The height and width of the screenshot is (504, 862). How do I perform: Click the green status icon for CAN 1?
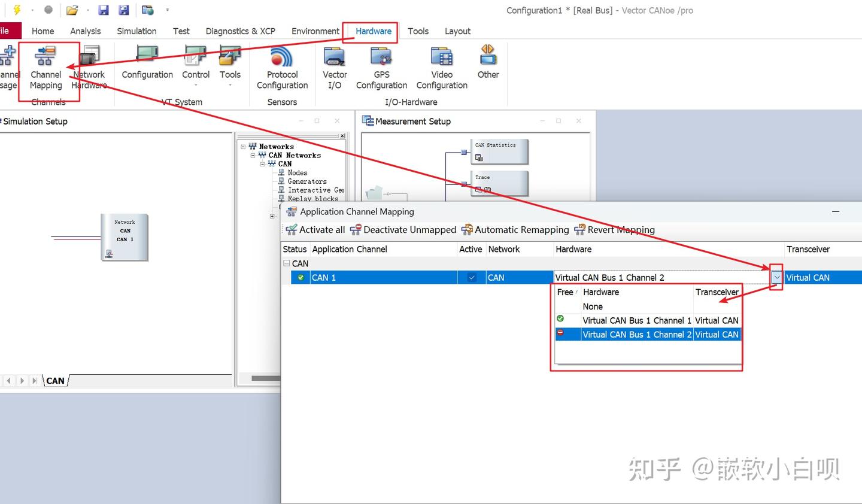point(301,278)
